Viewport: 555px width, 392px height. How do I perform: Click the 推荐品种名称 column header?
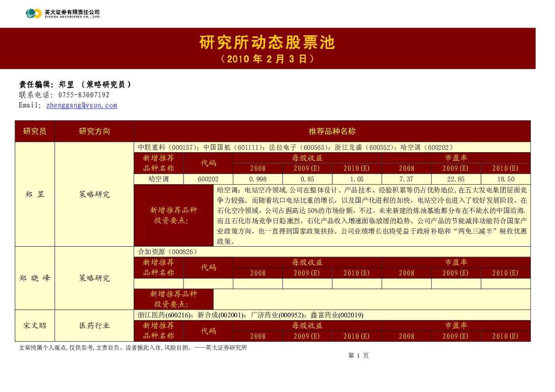(332, 131)
